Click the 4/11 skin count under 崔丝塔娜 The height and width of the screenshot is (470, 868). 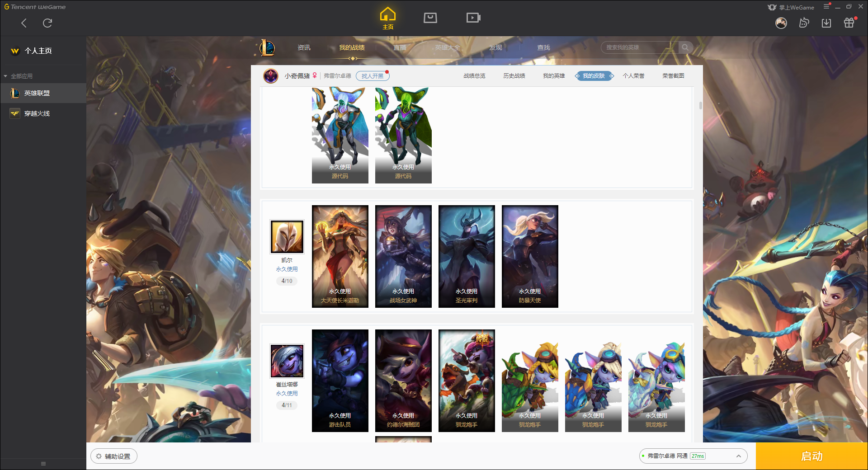click(287, 405)
